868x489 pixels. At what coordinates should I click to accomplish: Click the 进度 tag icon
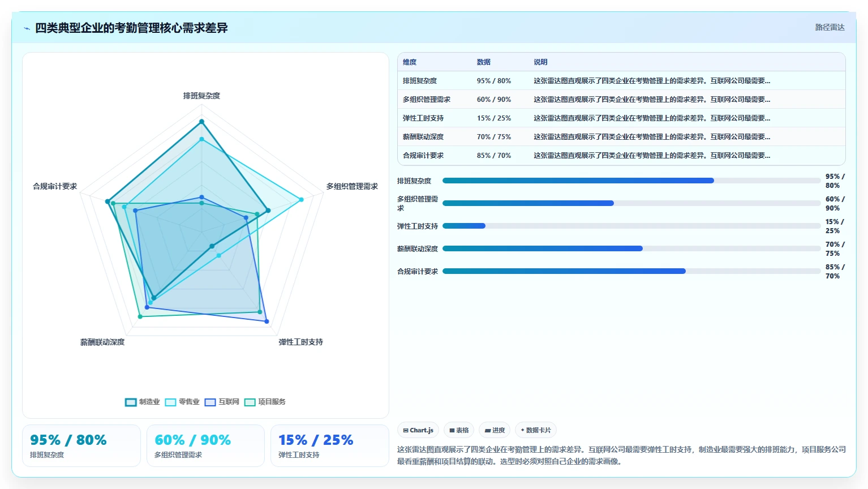coord(488,431)
